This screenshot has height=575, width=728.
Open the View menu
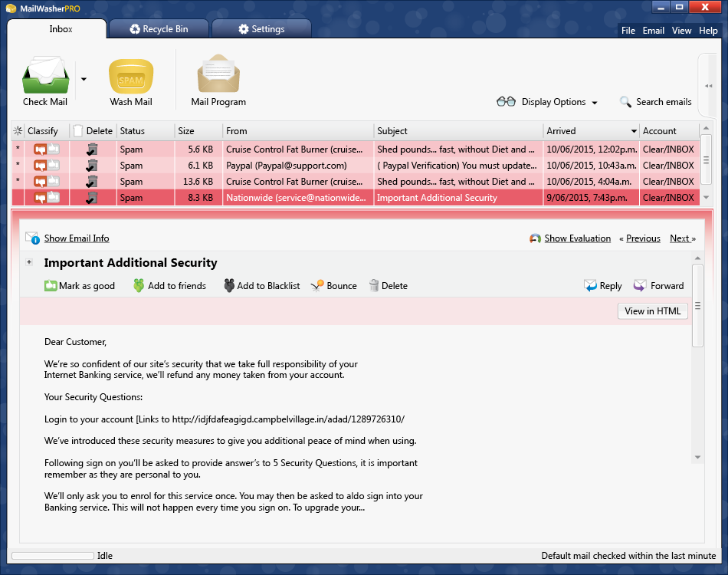click(x=681, y=30)
